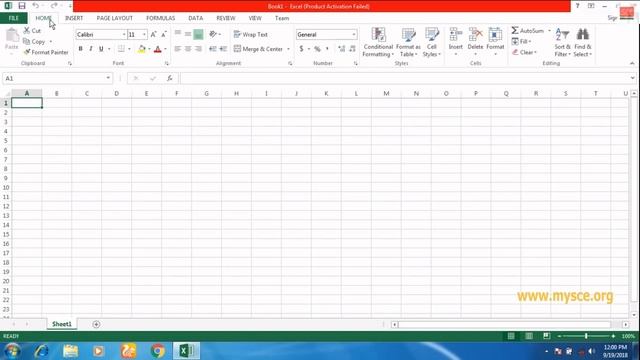Image resolution: width=640 pixels, height=360 pixels.
Task: Open Sort & Filter options
Action: 562,42
